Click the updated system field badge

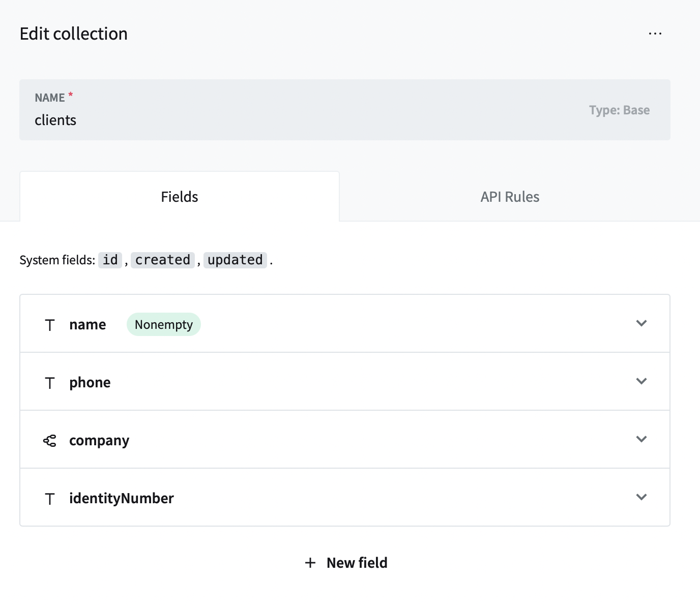coord(235,260)
